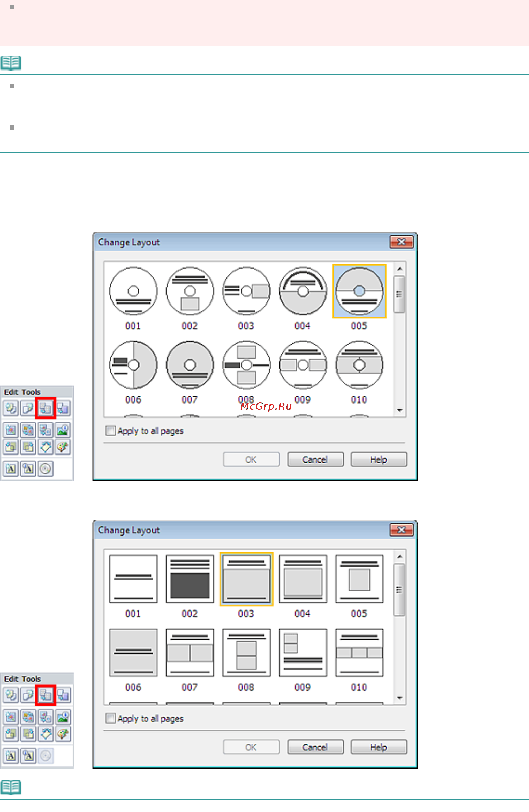The width and height of the screenshot is (529, 812).
Task: Click Bring to Front icon beside disc layout dialog
Action: pyautogui.click(x=11, y=447)
